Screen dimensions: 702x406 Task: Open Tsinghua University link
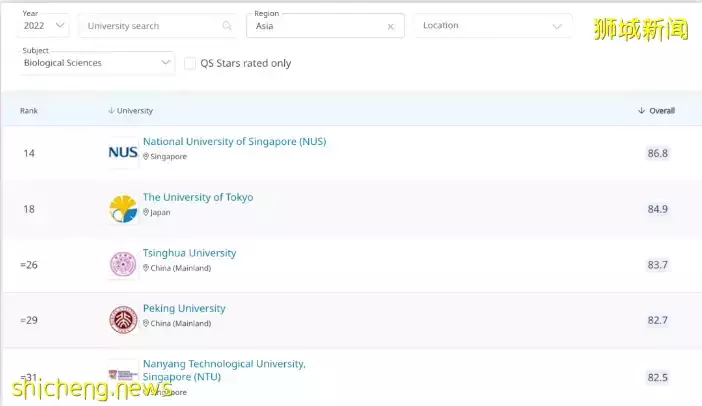tap(189, 253)
